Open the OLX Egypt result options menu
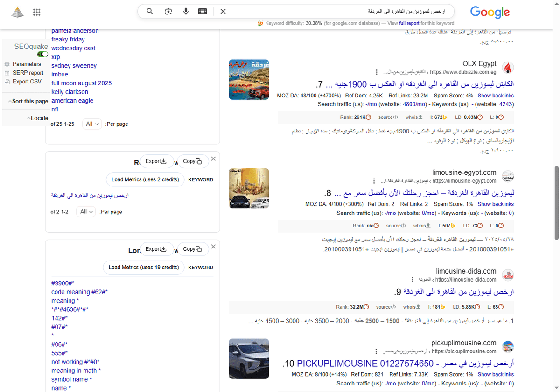This screenshot has width=560, height=392. tap(377, 72)
